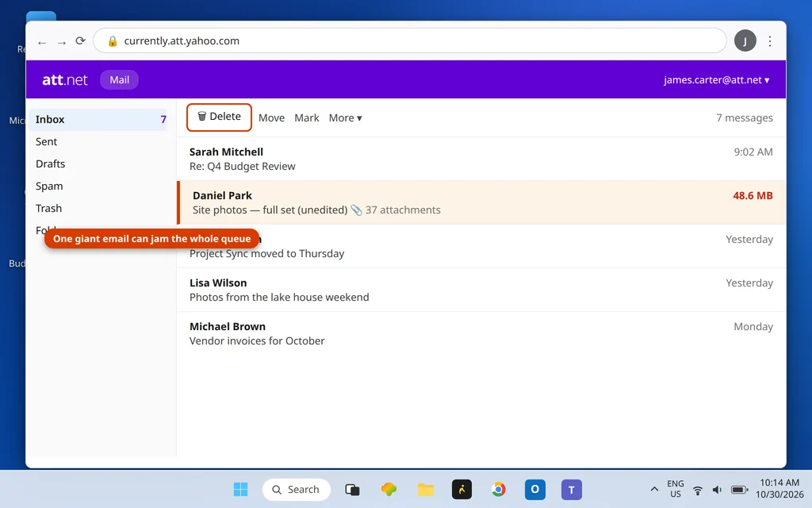812x508 pixels.
Task: Click the browser forward arrow
Action: click(x=62, y=43)
